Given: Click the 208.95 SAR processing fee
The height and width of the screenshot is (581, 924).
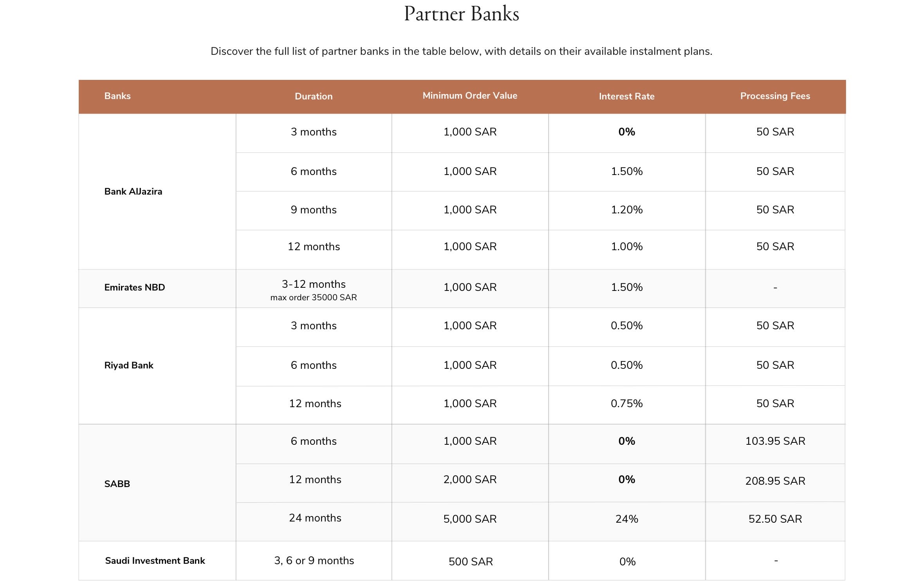Looking at the screenshot, I should 775,481.
